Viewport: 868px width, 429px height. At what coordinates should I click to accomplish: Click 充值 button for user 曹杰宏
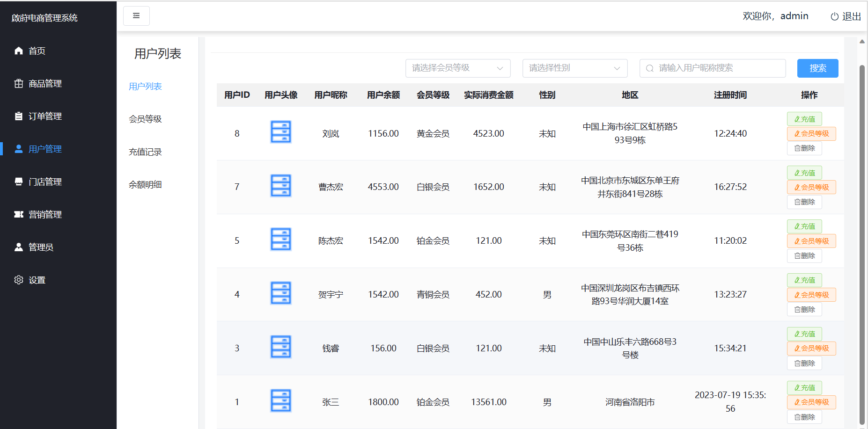click(804, 173)
